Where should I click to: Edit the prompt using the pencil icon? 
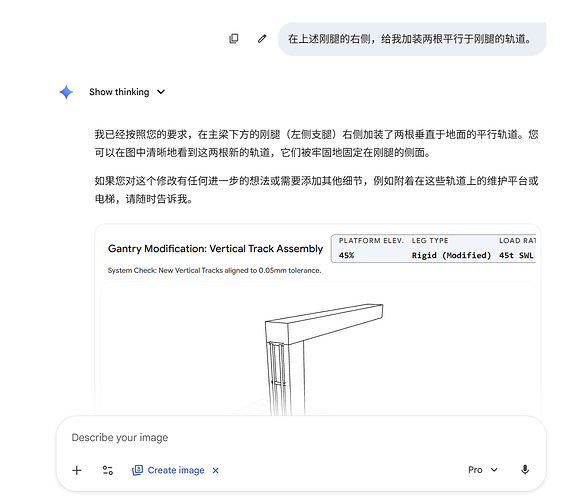pos(262,38)
